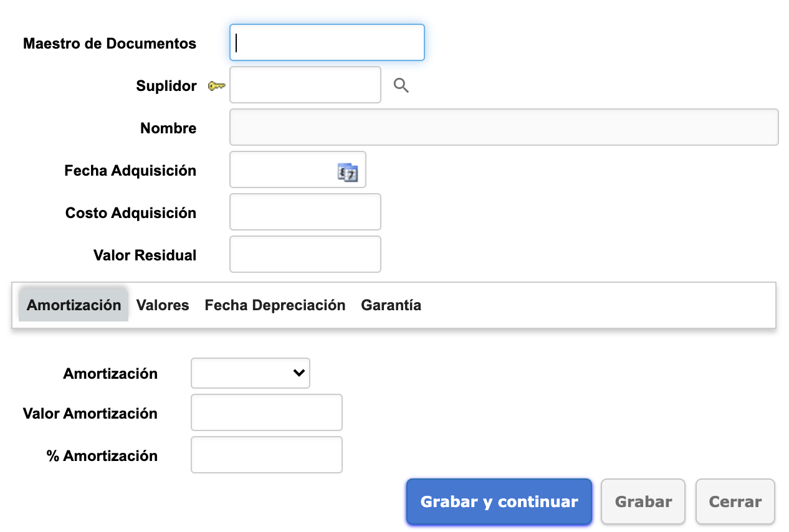Click the Grabar button
Viewport: 789px width, 532px height.
pos(643,501)
